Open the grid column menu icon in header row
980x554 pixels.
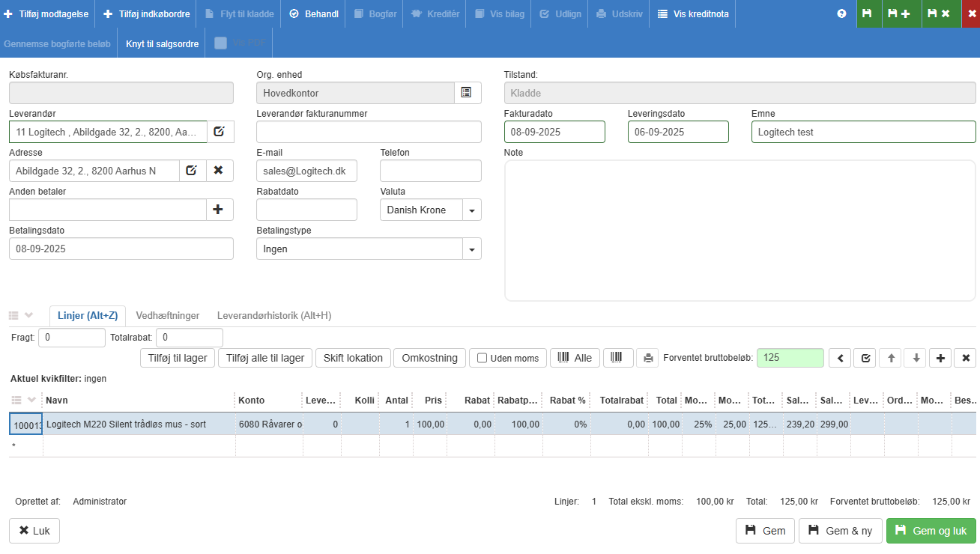point(16,400)
